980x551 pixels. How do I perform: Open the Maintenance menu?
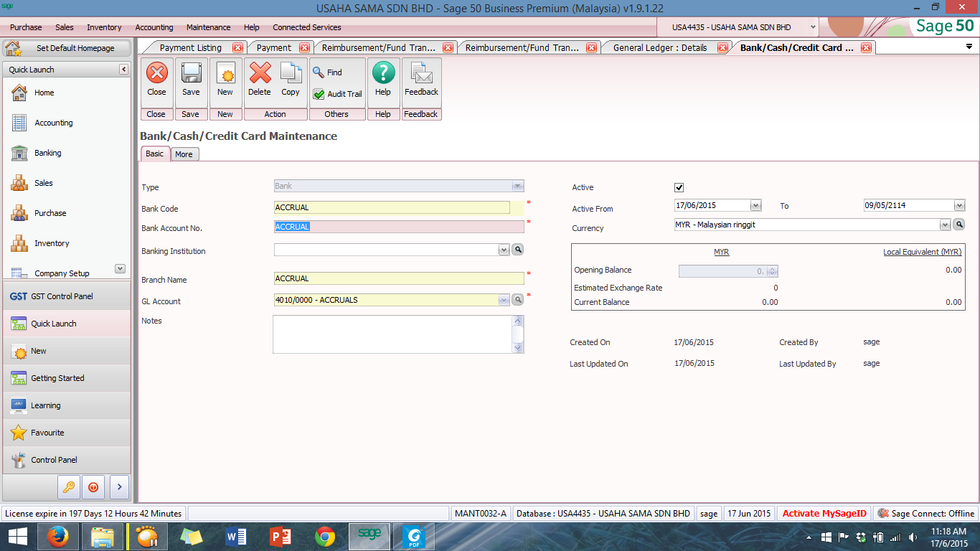pyautogui.click(x=209, y=27)
